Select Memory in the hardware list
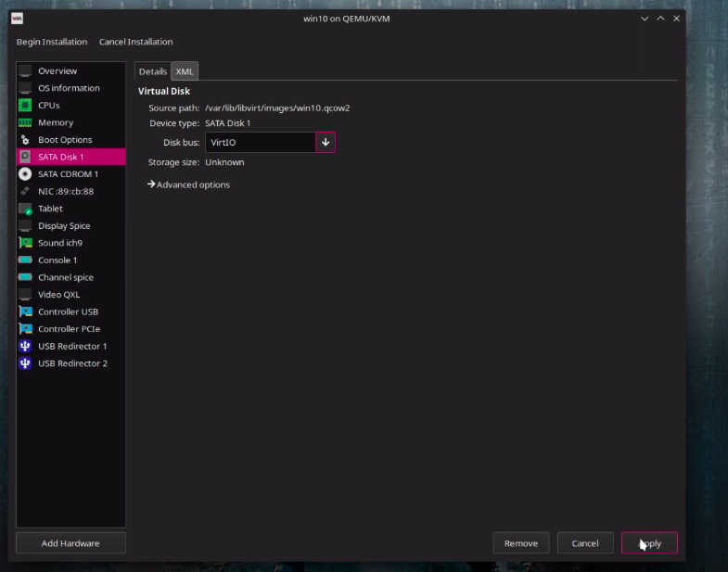Screen dimensions: 728x572 click(x=71, y=122)
